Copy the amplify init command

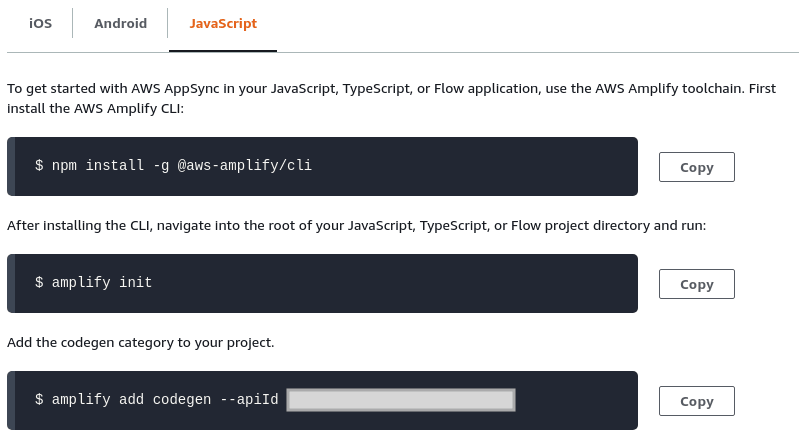point(696,284)
